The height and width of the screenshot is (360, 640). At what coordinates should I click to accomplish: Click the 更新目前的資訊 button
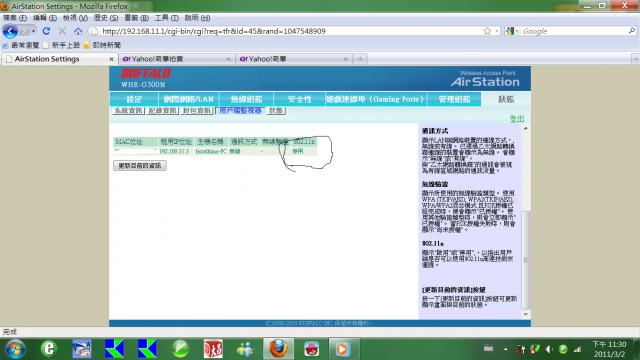140,166
